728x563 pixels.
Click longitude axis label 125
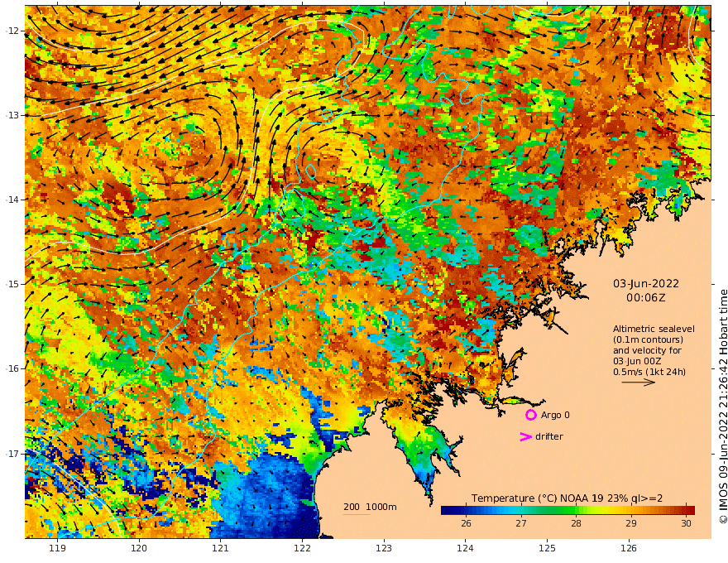(x=547, y=549)
